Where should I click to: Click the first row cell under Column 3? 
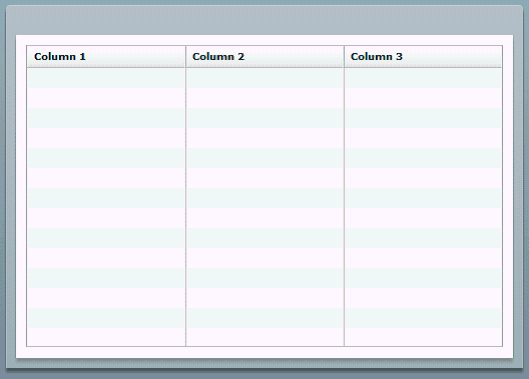pos(423,78)
